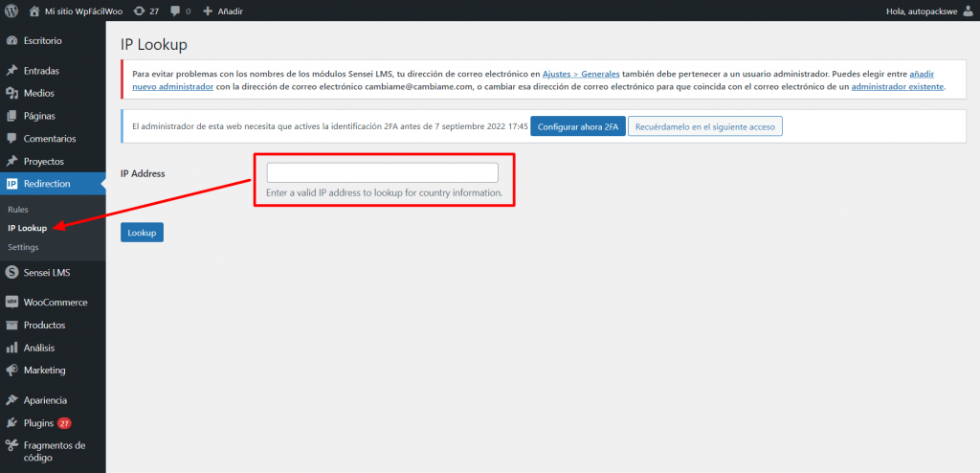Click the Lookup button

coord(142,232)
